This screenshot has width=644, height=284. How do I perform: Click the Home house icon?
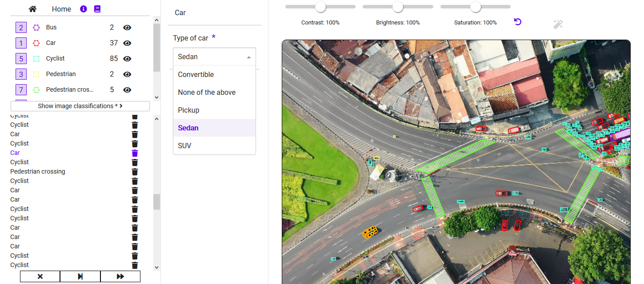click(32, 9)
